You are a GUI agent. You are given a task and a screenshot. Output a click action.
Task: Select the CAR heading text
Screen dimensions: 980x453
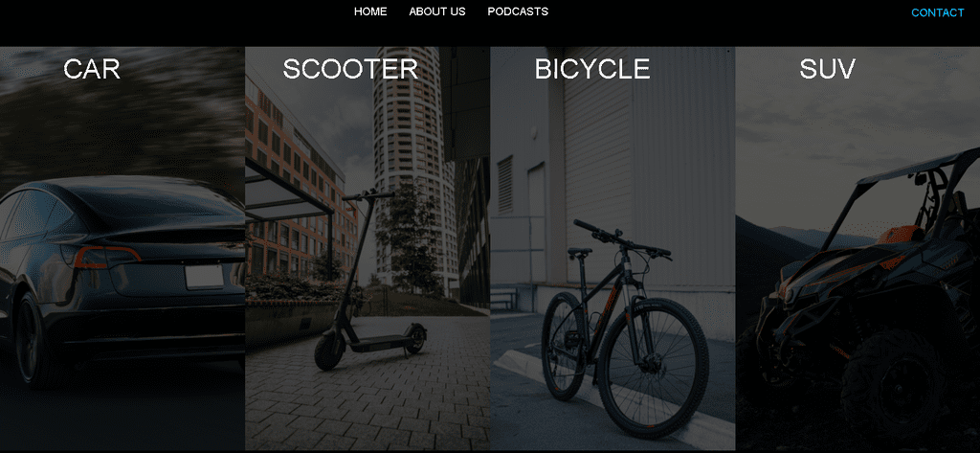[92, 69]
